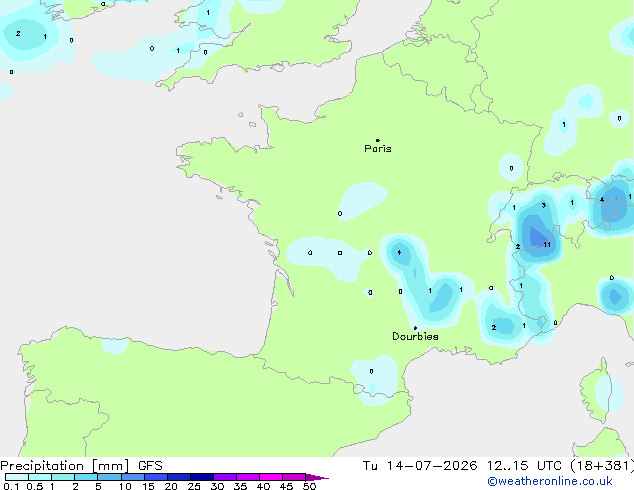Click the 11 mm precipitation value
Viewport: 634px width, 490px height.
[547, 245]
